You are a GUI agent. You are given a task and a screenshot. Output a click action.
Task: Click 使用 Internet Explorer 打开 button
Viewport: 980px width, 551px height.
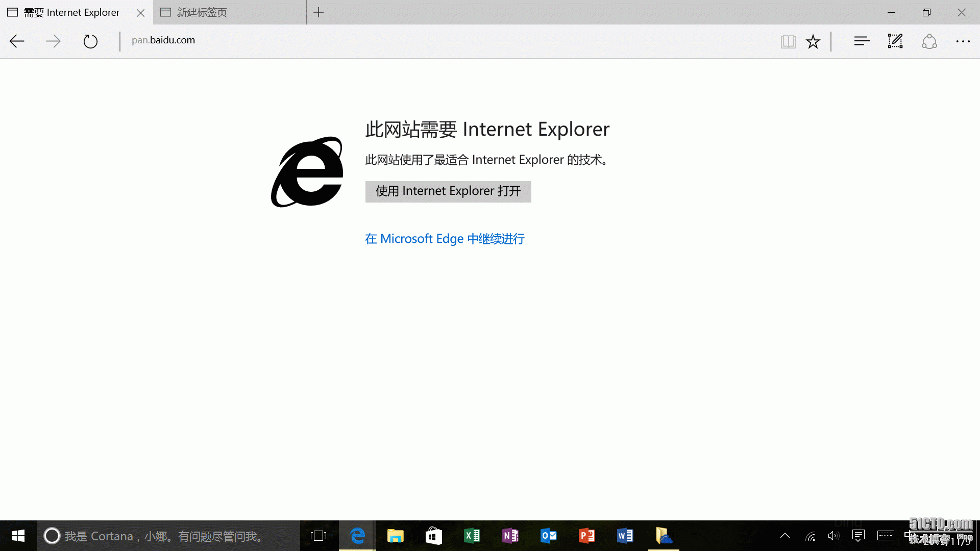point(448,191)
